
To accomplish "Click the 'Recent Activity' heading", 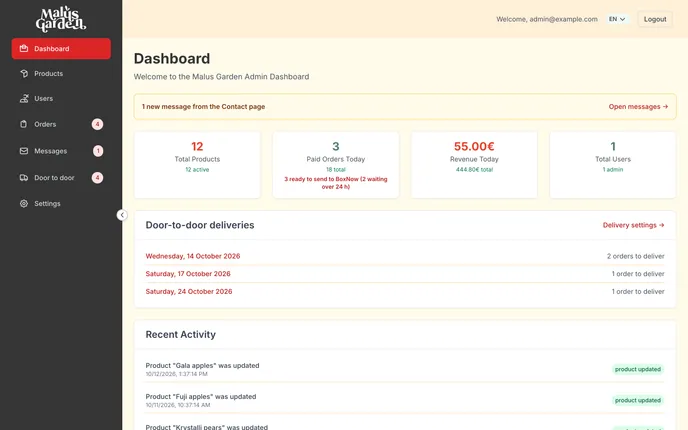I will point(180,334).
